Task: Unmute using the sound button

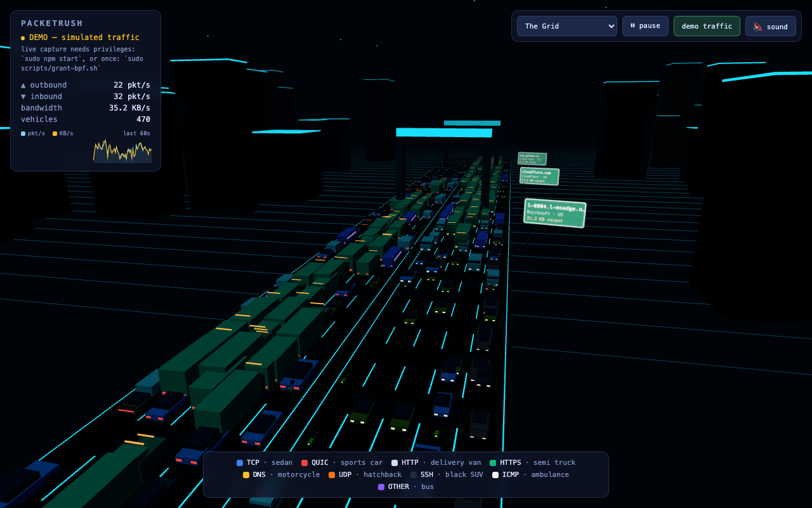Action: click(771, 26)
